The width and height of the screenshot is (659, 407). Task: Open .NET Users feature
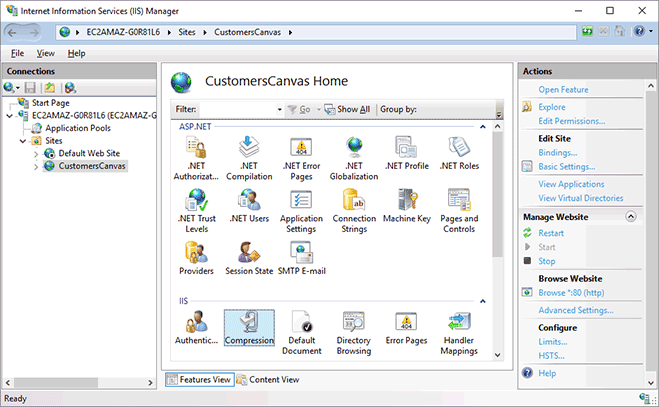(x=249, y=205)
